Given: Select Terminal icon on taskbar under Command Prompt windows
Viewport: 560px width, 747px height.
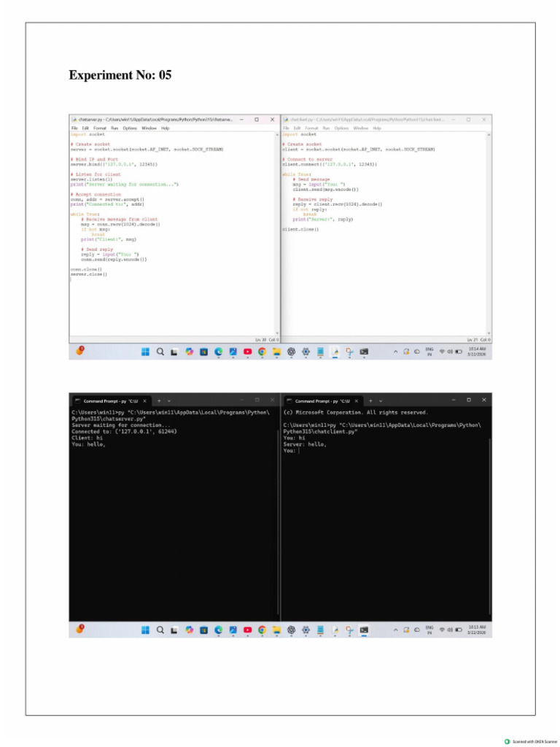Looking at the screenshot, I should [x=365, y=630].
